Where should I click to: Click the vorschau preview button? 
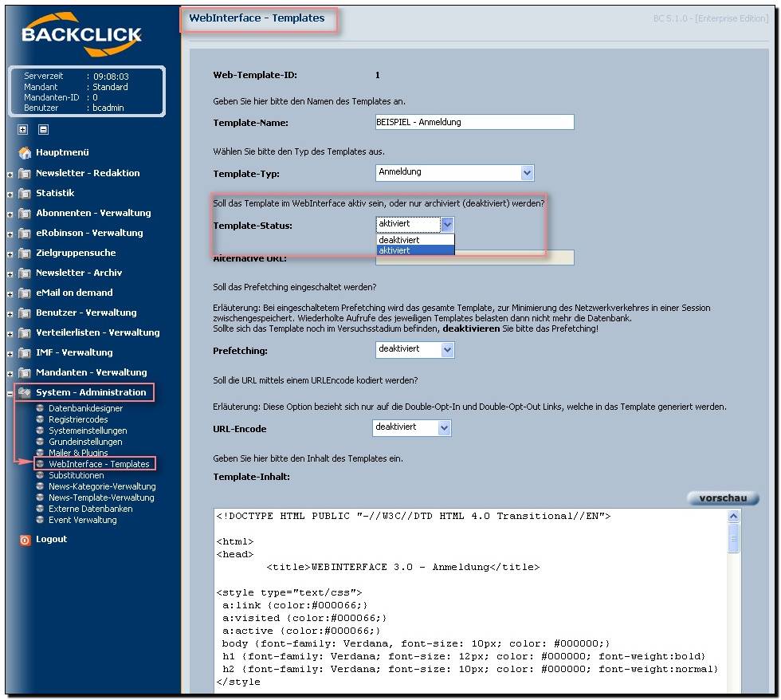(x=723, y=498)
